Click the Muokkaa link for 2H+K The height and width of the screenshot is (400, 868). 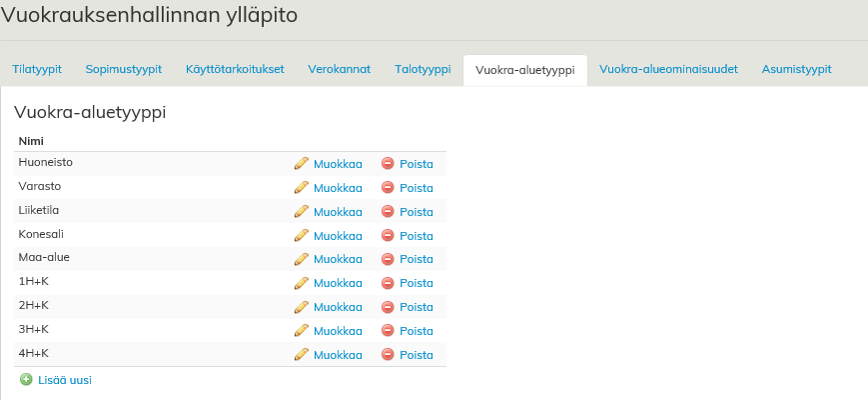click(338, 307)
